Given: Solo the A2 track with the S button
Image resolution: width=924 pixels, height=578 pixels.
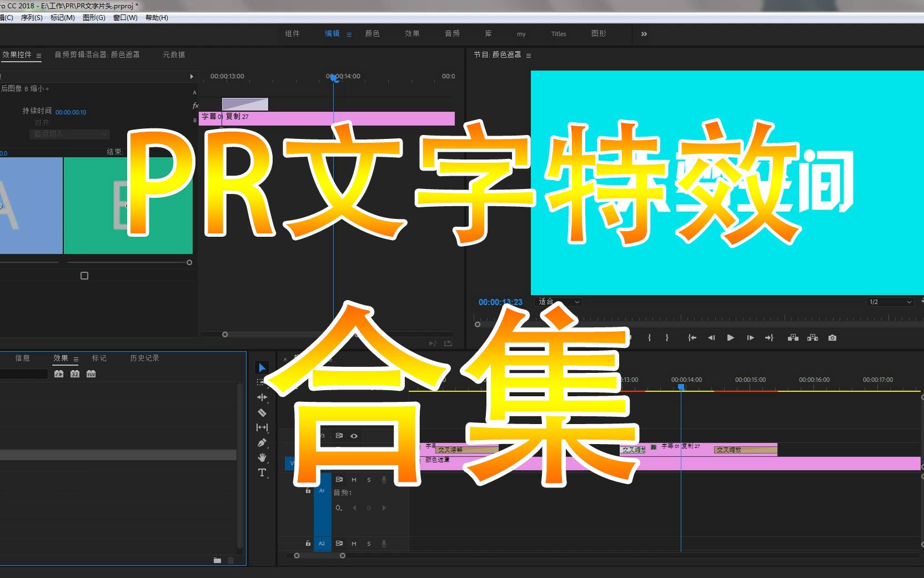Looking at the screenshot, I should point(369,544).
